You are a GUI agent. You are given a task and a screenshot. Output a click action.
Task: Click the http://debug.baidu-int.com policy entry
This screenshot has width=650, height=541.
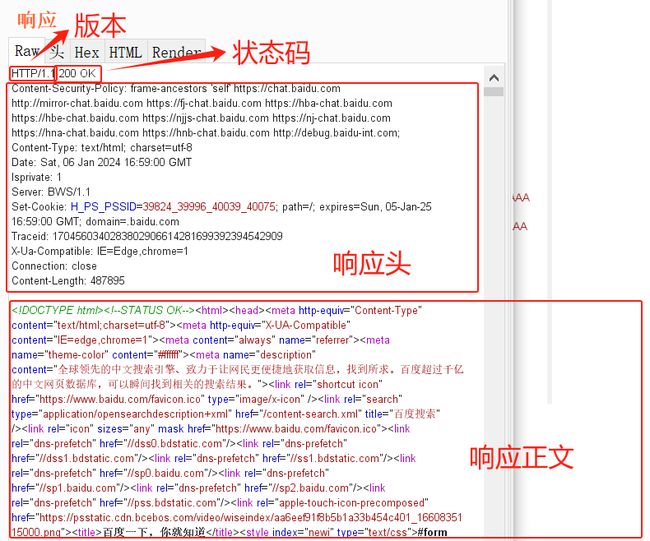click(336, 133)
